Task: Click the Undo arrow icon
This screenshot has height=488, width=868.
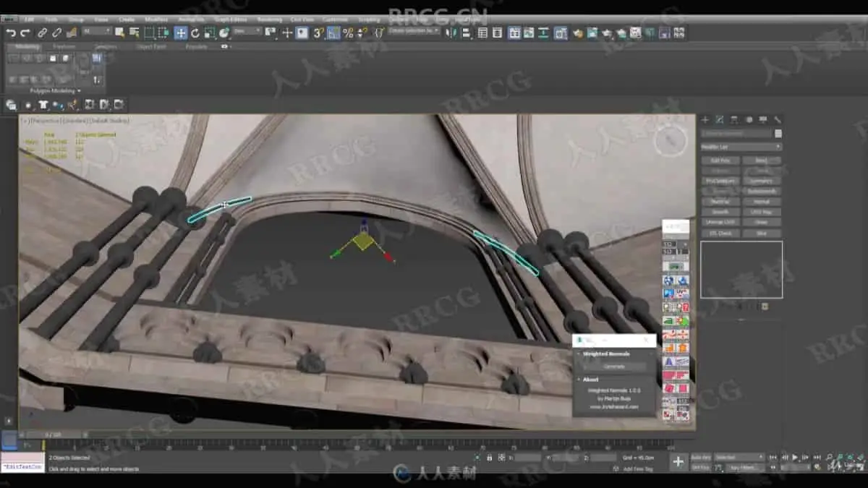Action: pos(11,33)
